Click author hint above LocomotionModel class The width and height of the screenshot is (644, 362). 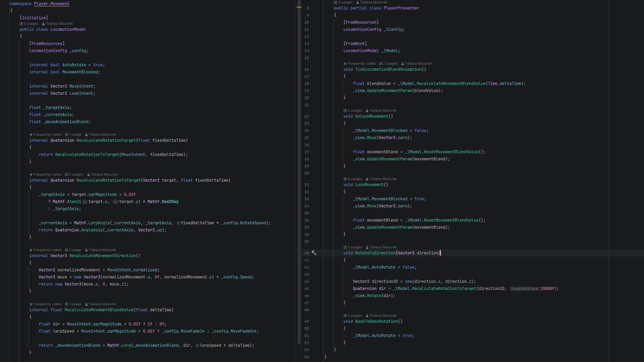57,24
